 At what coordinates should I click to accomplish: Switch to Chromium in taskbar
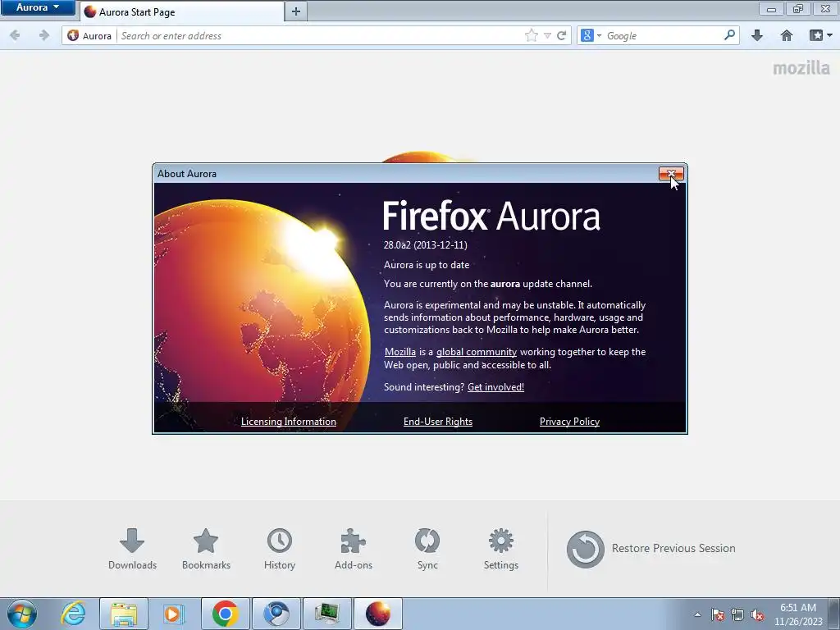[276, 614]
